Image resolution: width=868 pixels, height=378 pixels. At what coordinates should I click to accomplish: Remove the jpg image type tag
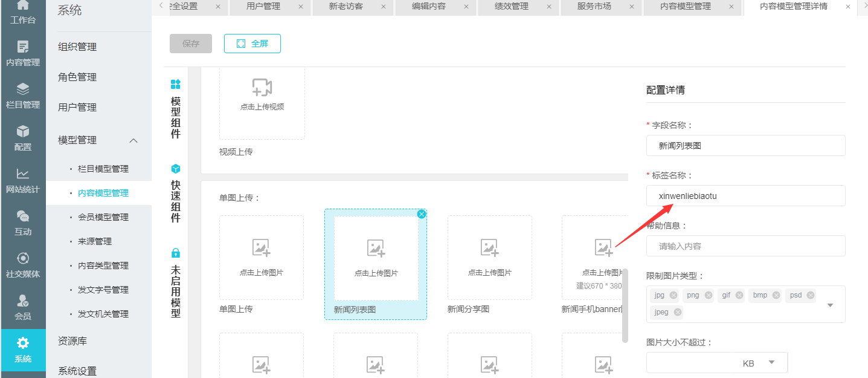pyautogui.click(x=674, y=295)
